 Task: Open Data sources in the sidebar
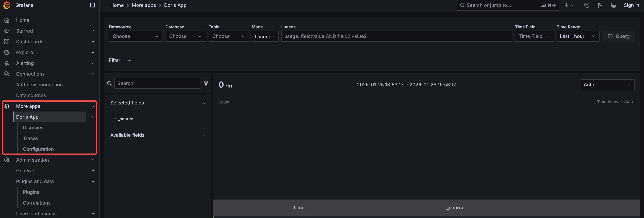(31, 95)
